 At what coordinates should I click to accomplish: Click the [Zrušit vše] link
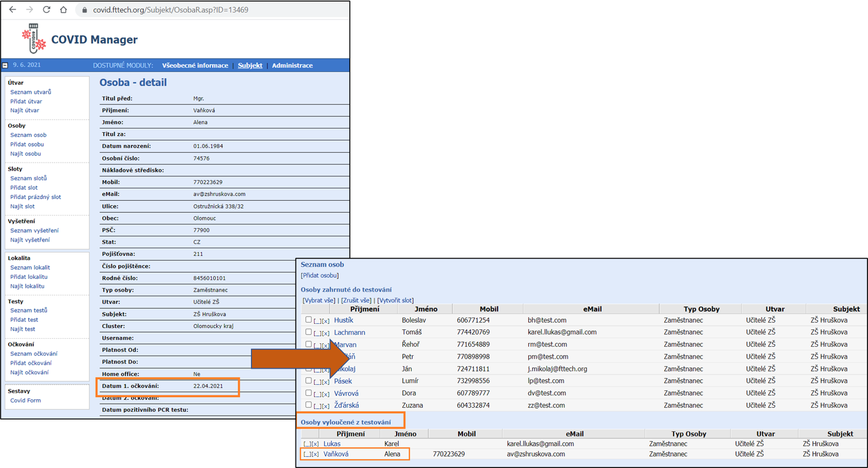tap(356, 300)
